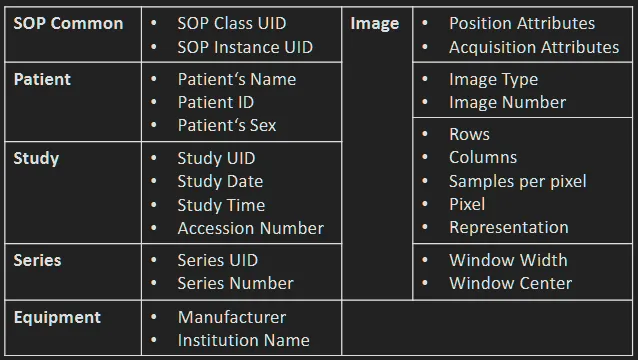Select the Equipment category header
This screenshot has height=360, width=638.
57,318
